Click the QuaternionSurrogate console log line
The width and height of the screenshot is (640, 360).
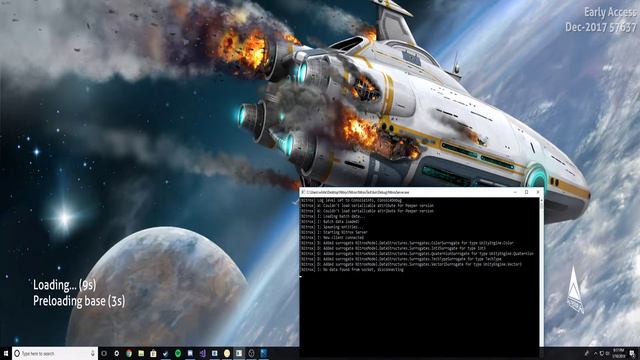click(x=417, y=253)
